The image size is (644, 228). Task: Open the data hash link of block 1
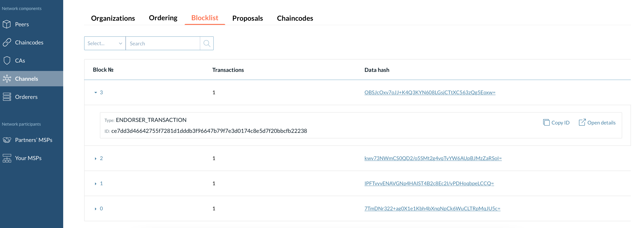[429, 183]
